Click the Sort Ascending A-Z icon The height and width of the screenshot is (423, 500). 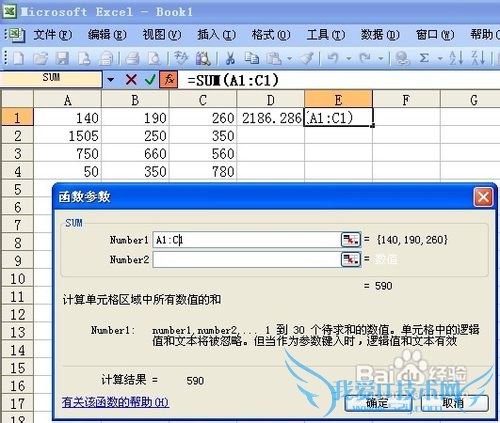tap(456, 58)
